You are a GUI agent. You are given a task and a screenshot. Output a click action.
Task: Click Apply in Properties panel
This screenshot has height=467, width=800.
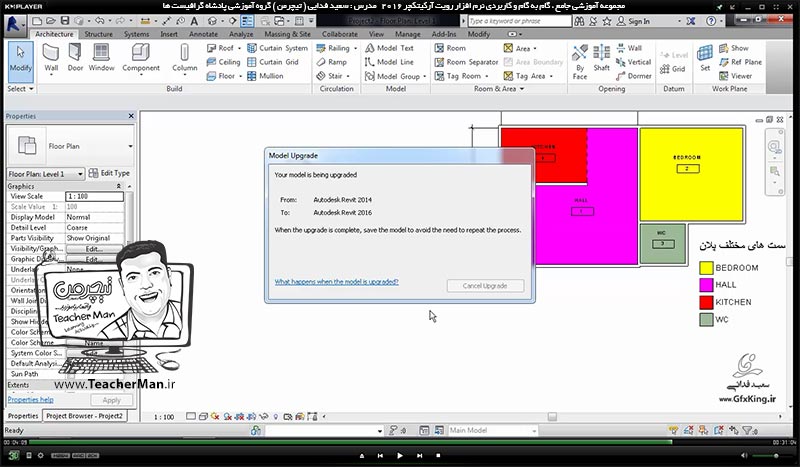point(111,400)
